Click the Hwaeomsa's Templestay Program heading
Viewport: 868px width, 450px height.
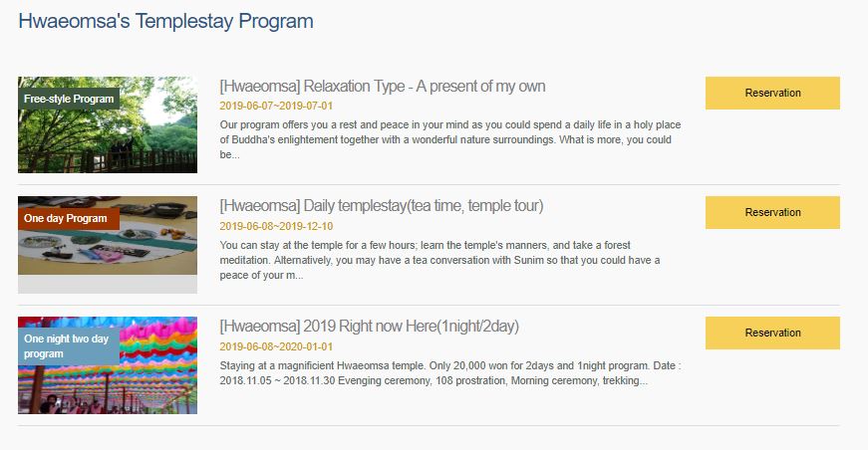165,21
